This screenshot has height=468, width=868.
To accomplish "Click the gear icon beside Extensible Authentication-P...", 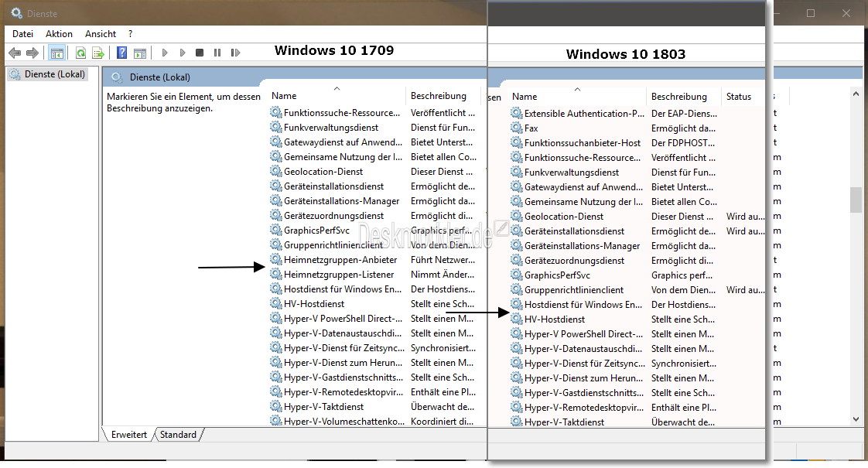I will click(x=517, y=114).
